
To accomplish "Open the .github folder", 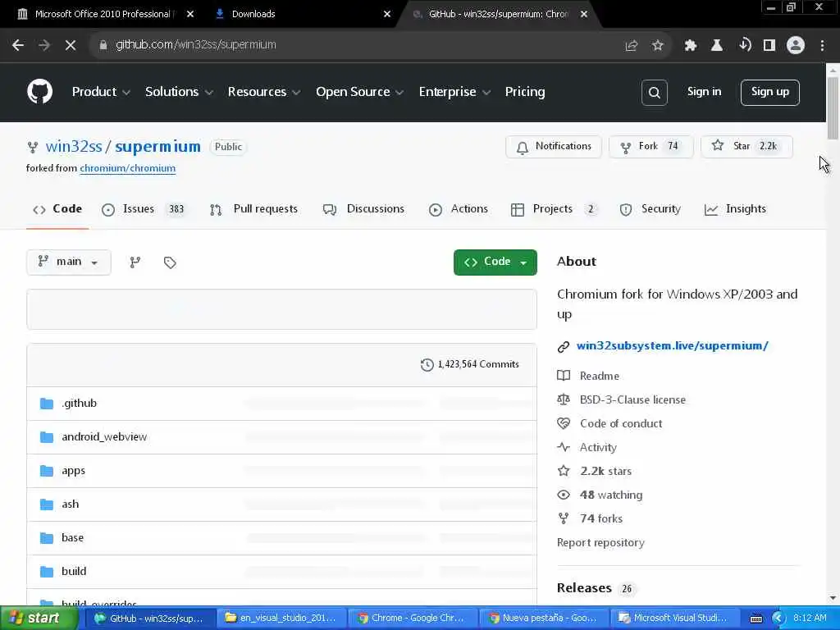I will pyautogui.click(x=80, y=404).
